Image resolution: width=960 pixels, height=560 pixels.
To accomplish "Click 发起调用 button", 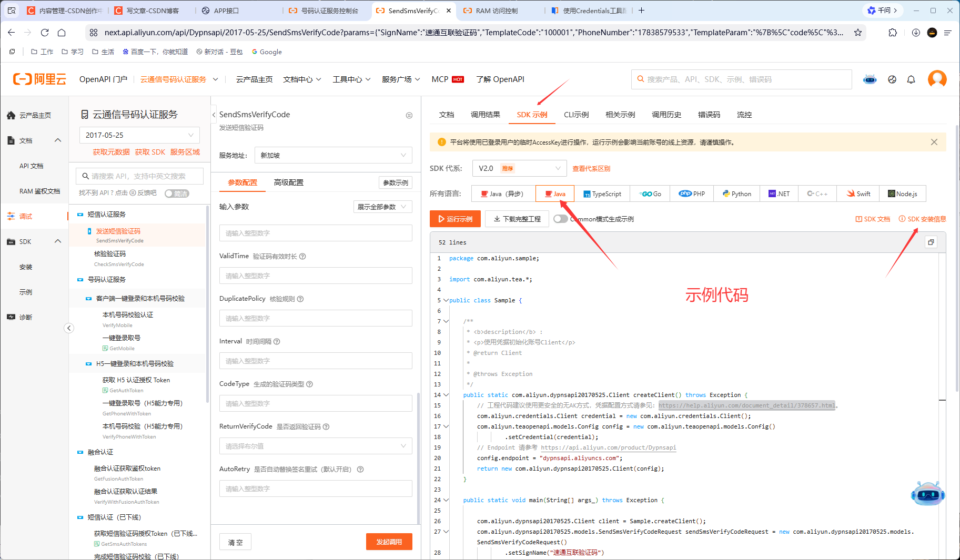I will pyautogui.click(x=389, y=542).
